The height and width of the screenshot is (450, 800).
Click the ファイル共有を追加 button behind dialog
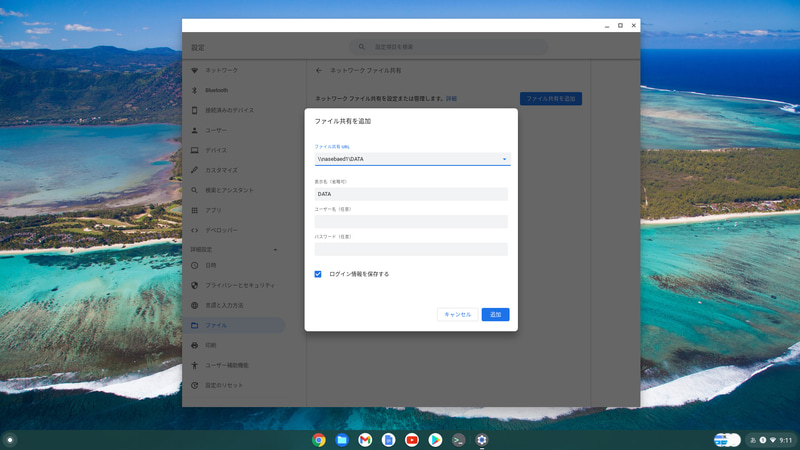pyautogui.click(x=551, y=98)
